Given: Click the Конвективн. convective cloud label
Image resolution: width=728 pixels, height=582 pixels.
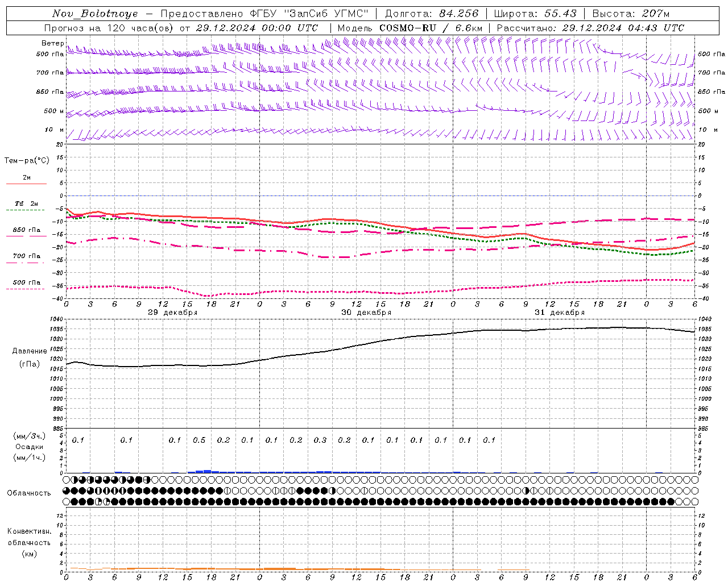Looking at the screenshot, I should pyautogui.click(x=30, y=531).
